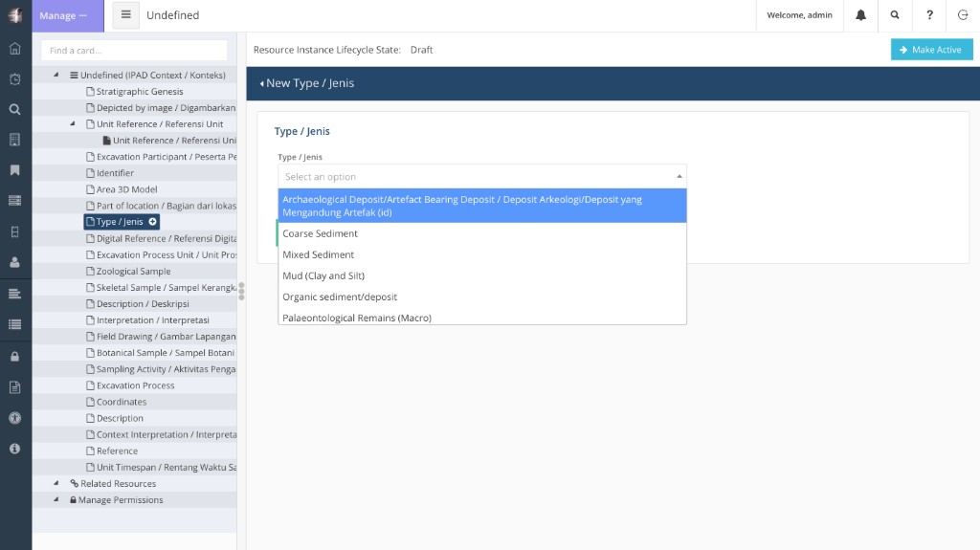Select Context Interpretation card
Screen dimensions: 980x550
161,434
